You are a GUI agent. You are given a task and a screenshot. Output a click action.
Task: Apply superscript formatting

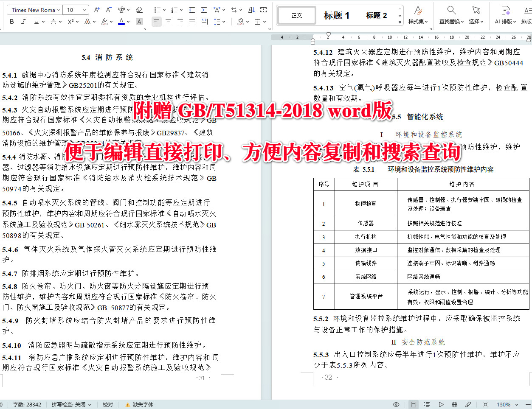click(70, 22)
